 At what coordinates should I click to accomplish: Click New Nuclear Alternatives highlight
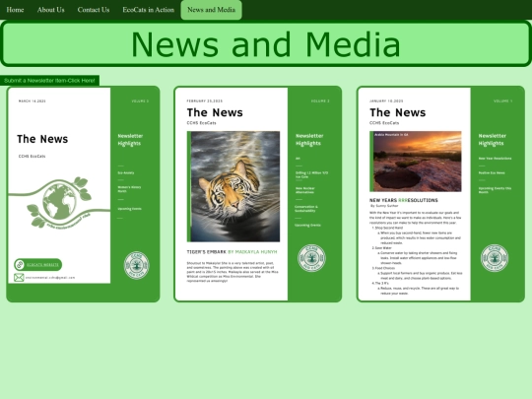click(x=305, y=190)
